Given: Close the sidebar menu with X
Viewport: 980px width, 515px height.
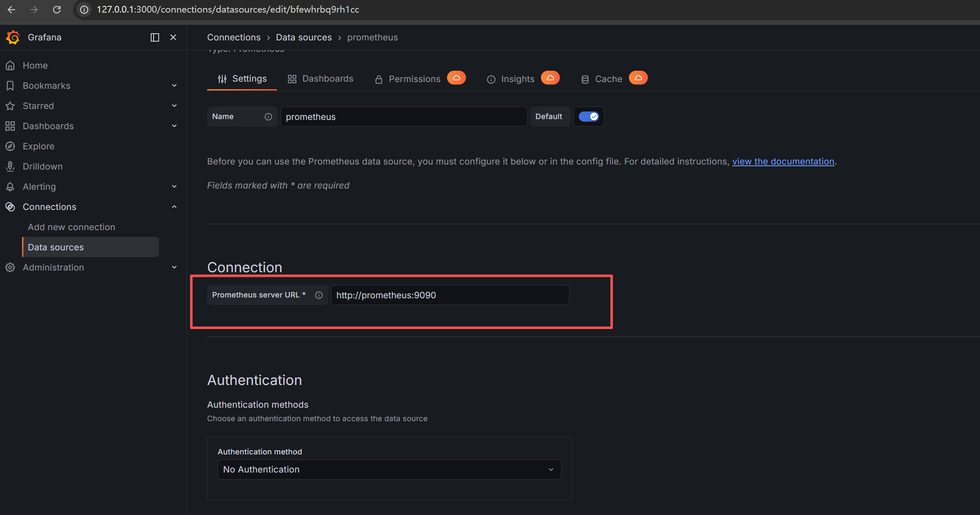Looking at the screenshot, I should 173,37.
